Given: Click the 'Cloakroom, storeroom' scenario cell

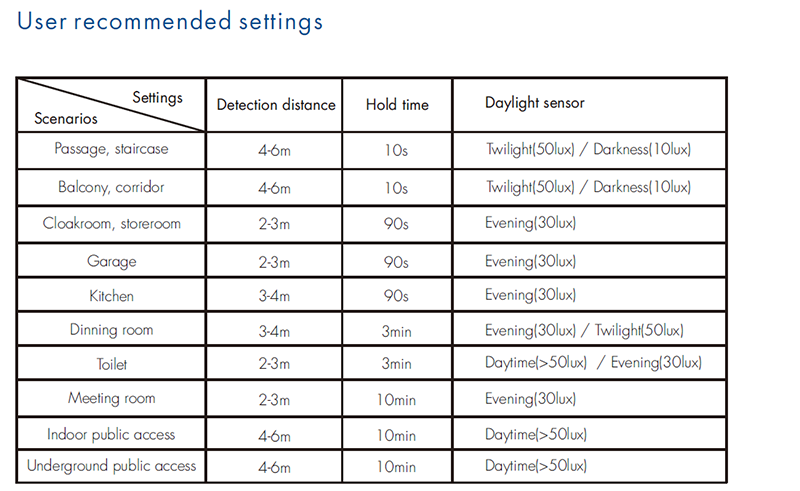Looking at the screenshot, I should coord(111,223).
